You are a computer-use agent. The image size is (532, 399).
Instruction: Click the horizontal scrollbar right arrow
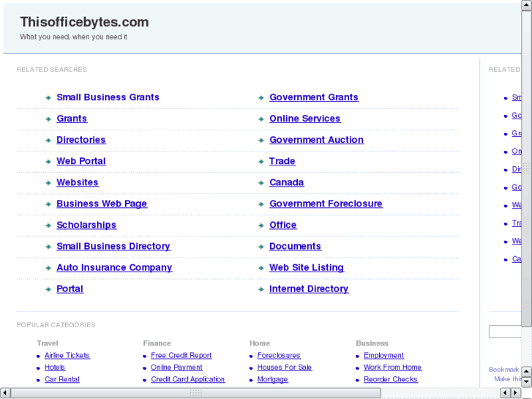(x=514, y=393)
